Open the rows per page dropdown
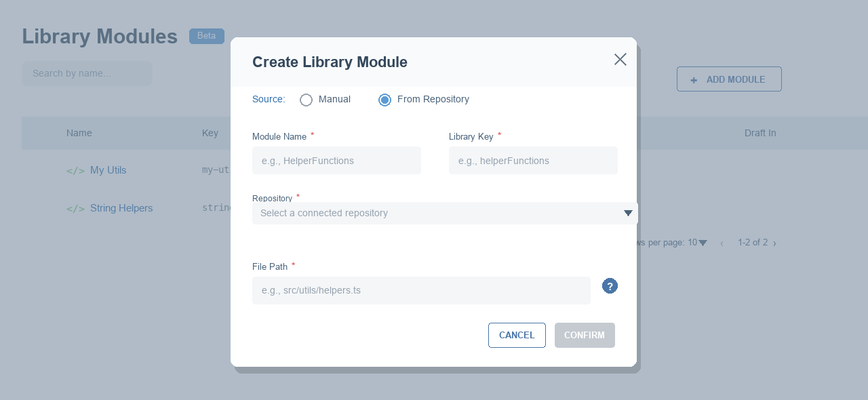This screenshot has width=868, height=400. tap(703, 243)
